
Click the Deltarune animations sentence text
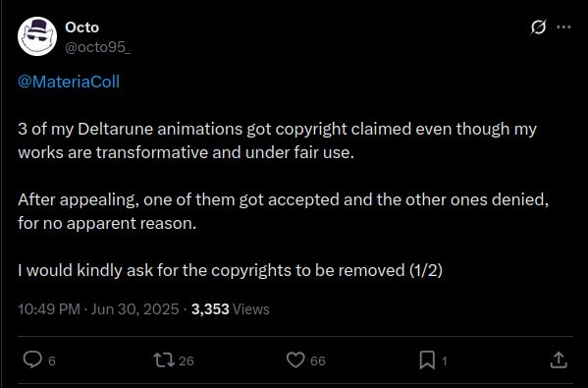277,140
